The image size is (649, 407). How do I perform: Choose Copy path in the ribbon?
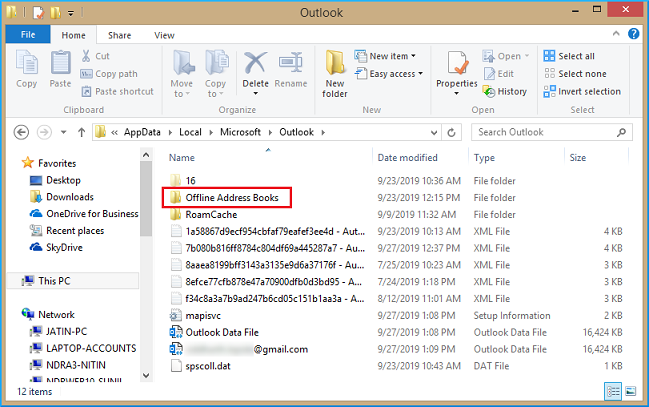pyautogui.click(x=109, y=74)
